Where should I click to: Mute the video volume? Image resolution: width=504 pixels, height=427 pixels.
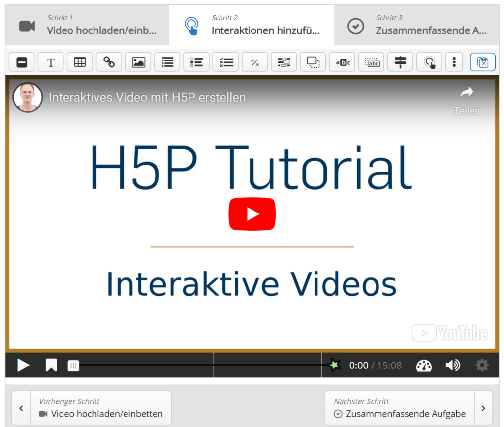[x=453, y=366]
